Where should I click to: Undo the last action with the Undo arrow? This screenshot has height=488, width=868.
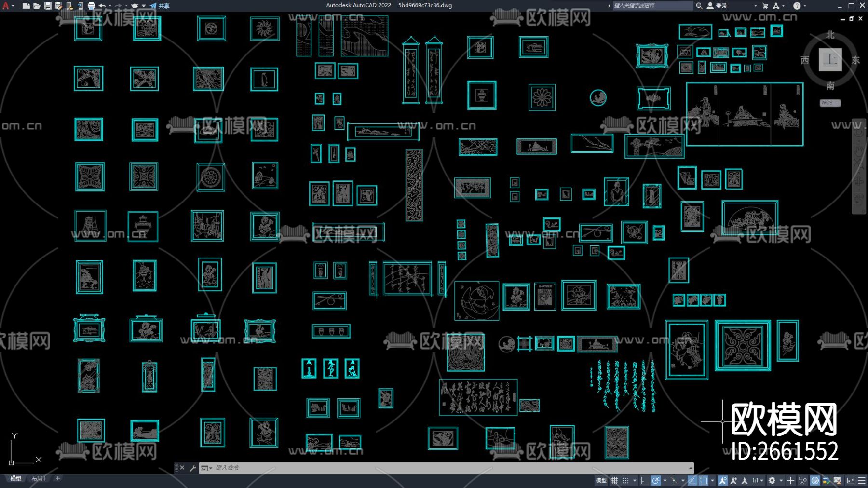pyautogui.click(x=102, y=6)
